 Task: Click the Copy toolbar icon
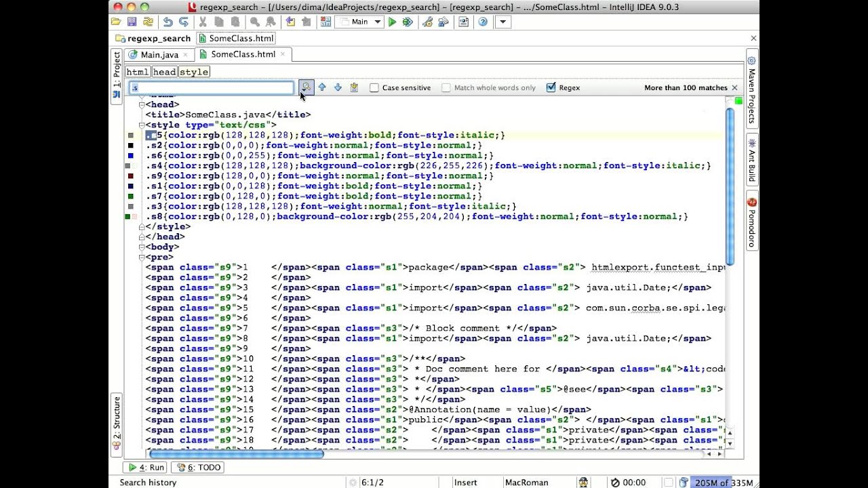(218, 22)
